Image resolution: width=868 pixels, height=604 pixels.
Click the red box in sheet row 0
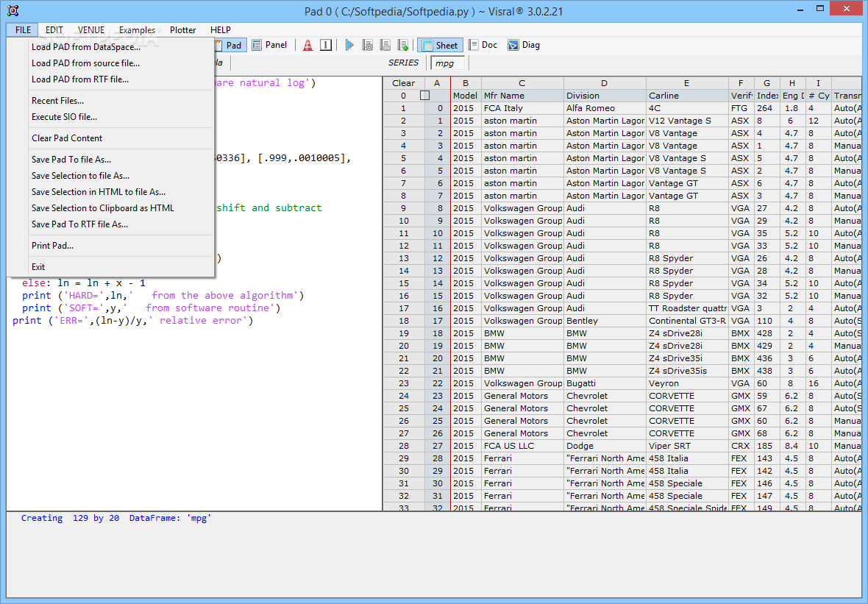click(424, 96)
